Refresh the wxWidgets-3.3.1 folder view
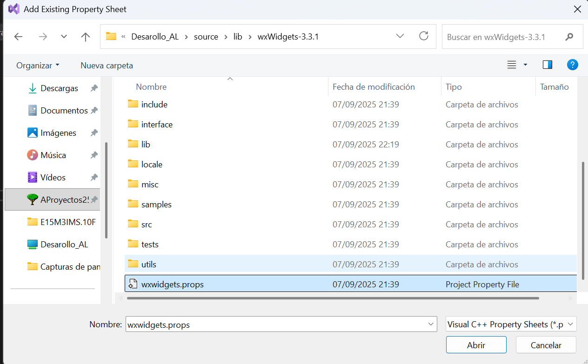The height and width of the screenshot is (364, 588). [x=423, y=36]
